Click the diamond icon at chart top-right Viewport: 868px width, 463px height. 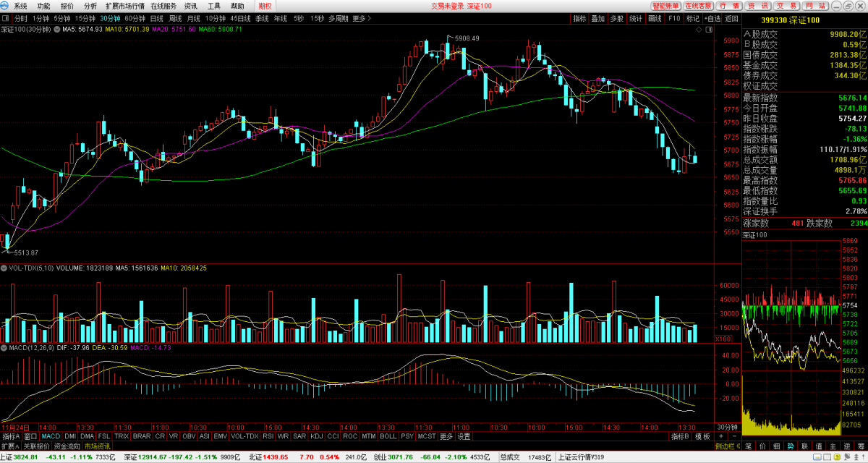click(x=699, y=30)
